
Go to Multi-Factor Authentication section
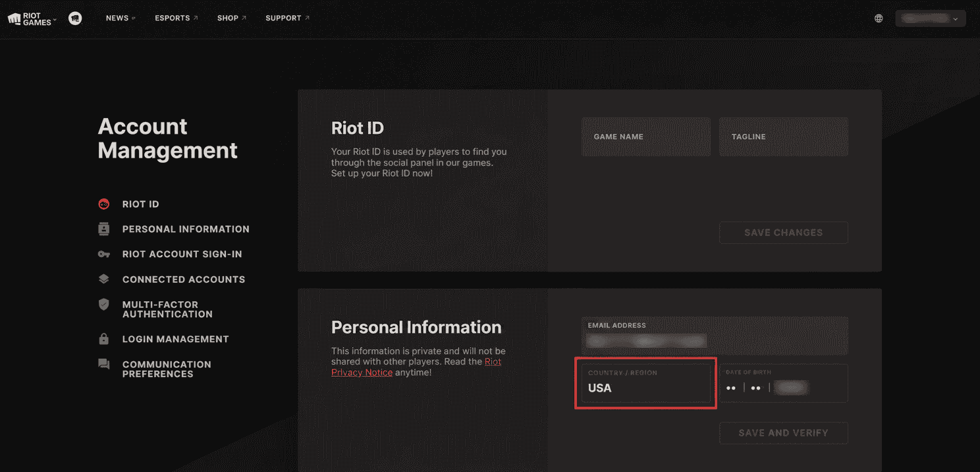(167, 309)
